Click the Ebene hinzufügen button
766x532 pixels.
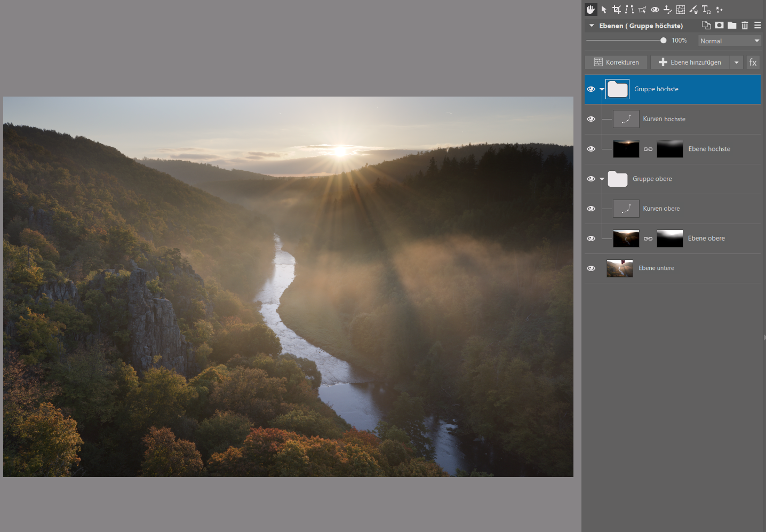690,62
